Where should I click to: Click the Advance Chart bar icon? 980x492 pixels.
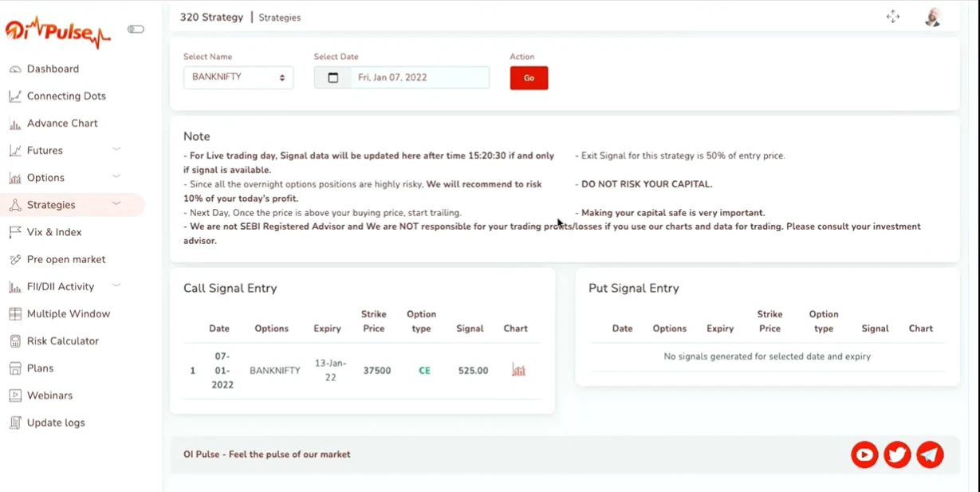click(x=15, y=124)
